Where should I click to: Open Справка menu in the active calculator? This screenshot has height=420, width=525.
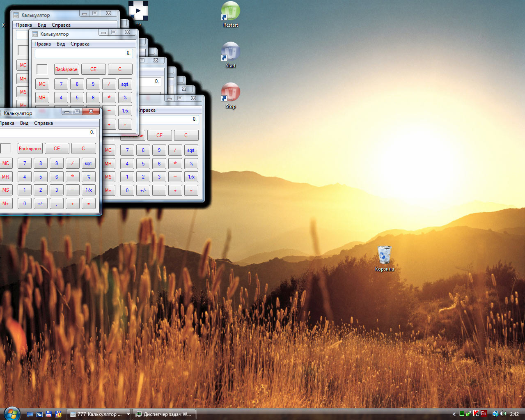(44, 123)
